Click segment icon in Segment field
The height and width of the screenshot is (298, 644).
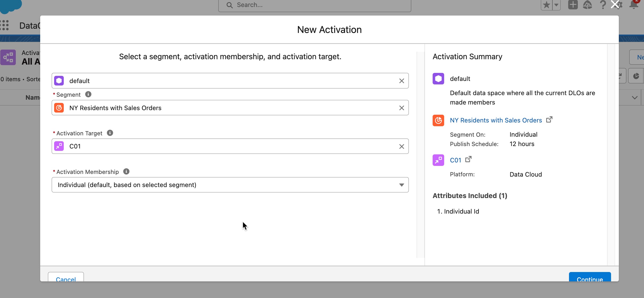(x=59, y=108)
